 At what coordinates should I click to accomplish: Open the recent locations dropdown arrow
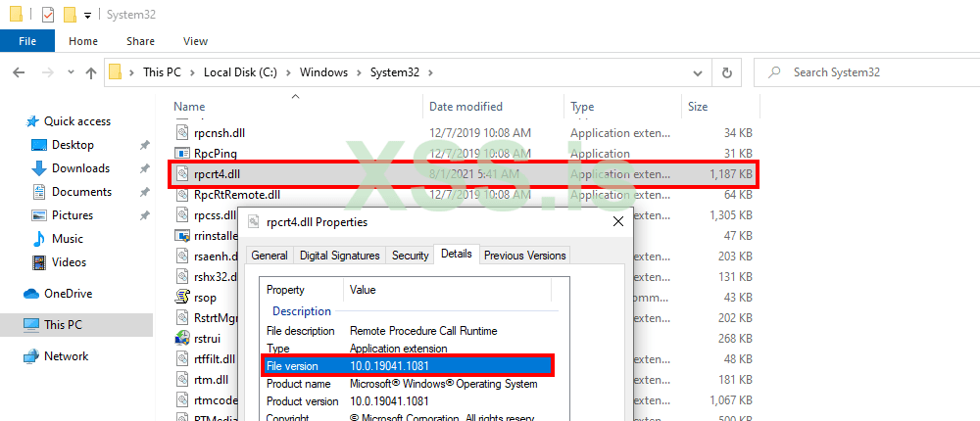[x=71, y=72]
